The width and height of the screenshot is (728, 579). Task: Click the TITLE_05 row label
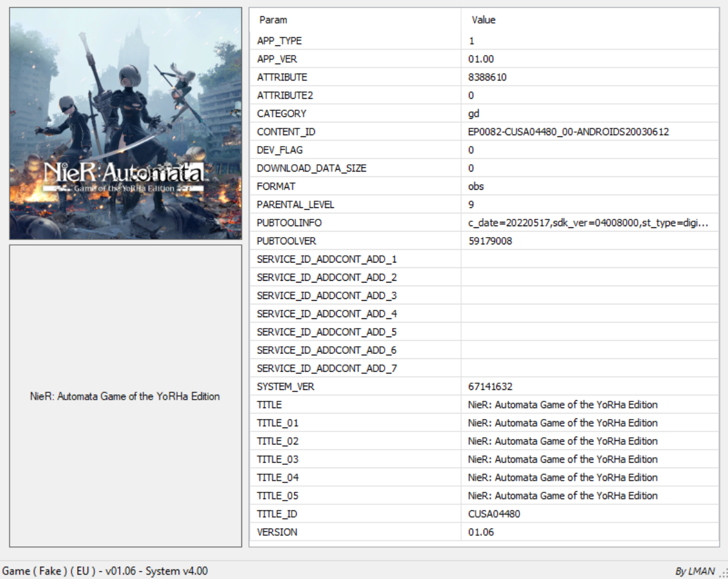[278, 495]
